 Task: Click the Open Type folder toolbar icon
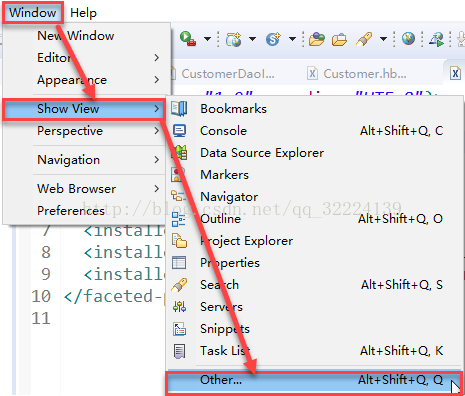click(317, 39)
